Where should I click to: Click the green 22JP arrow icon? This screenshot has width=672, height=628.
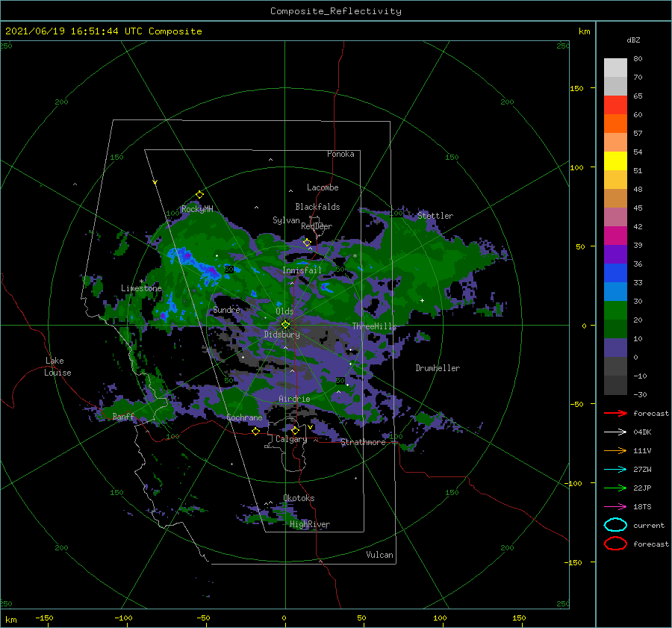pyautogui.click(x=615, y=488)
